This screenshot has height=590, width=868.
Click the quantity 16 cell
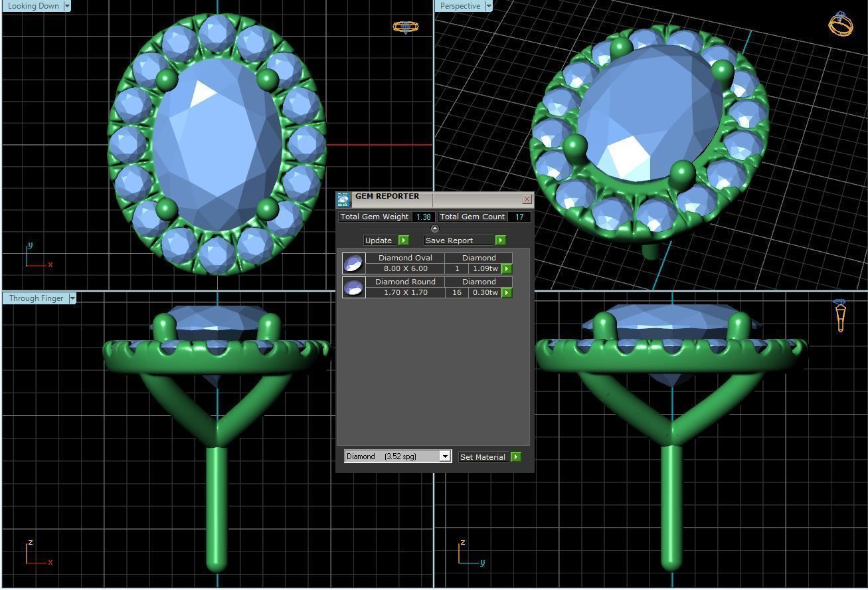click(457, 292)
